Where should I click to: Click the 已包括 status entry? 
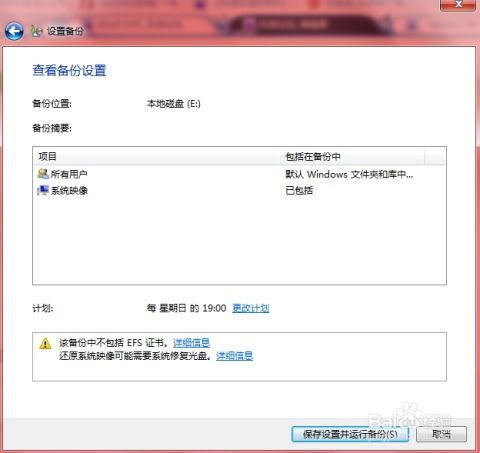(x=299, y=191)
